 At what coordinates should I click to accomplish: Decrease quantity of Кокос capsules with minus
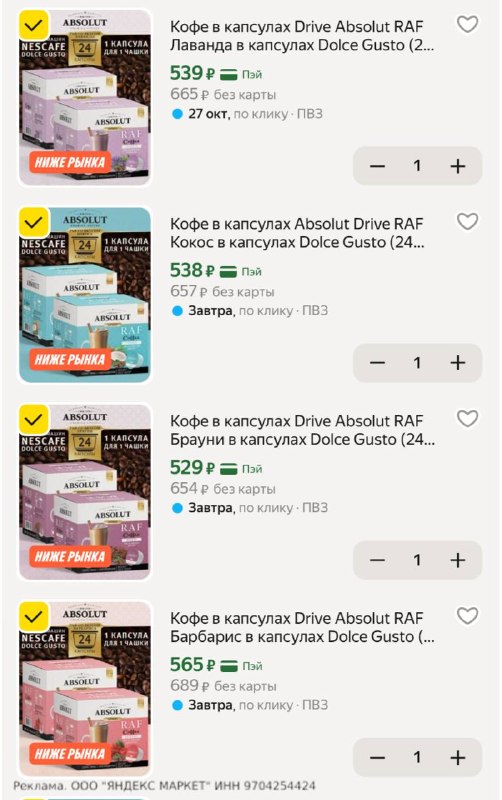click(x=377, y=363)
